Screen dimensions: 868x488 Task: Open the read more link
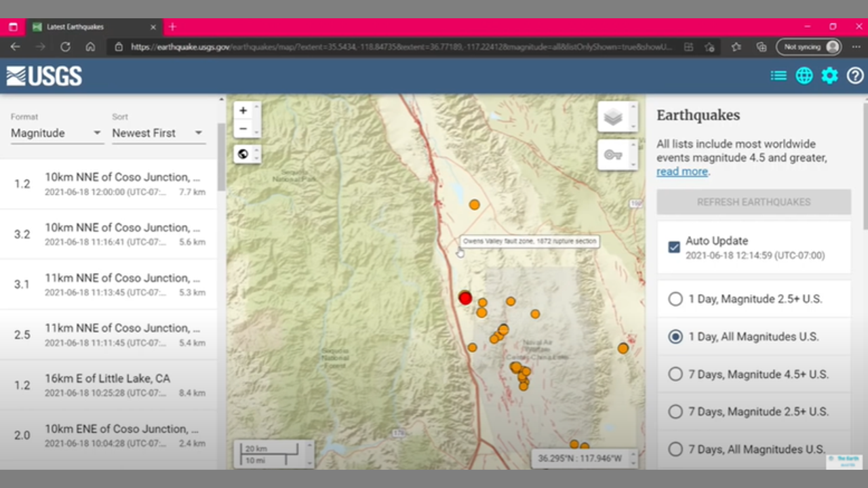pyautogui.click(x=682, y=171)
